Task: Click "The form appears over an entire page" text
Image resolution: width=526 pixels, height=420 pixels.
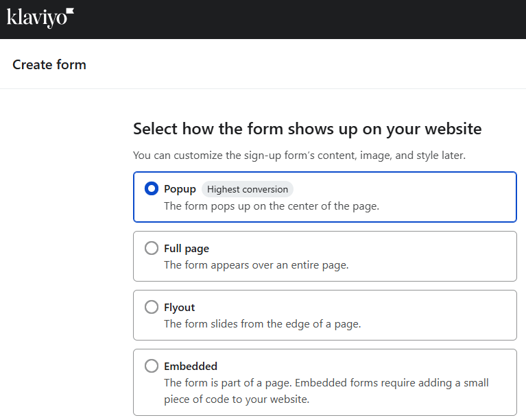Action: point(256,264)
